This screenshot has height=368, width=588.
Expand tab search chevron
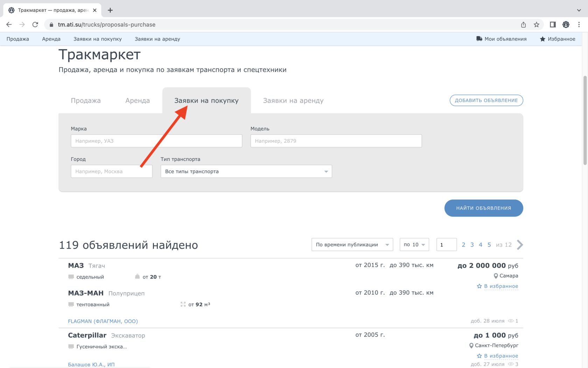[x=579, y=10]
